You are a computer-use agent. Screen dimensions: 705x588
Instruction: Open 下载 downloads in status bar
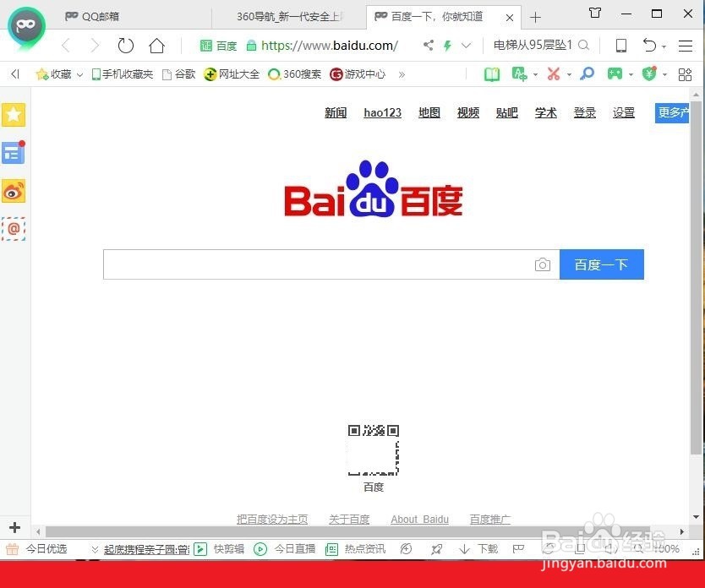[x=479, y=549]
